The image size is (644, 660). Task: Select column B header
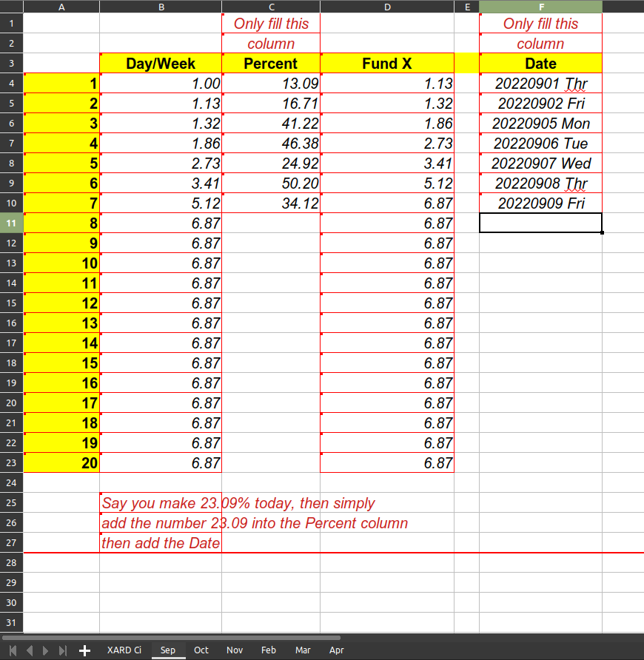point(161,7)
